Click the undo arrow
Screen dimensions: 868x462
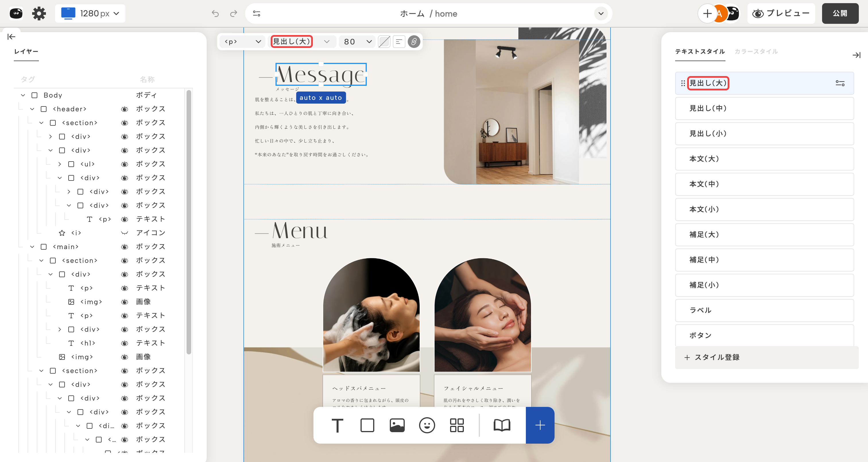215,13
